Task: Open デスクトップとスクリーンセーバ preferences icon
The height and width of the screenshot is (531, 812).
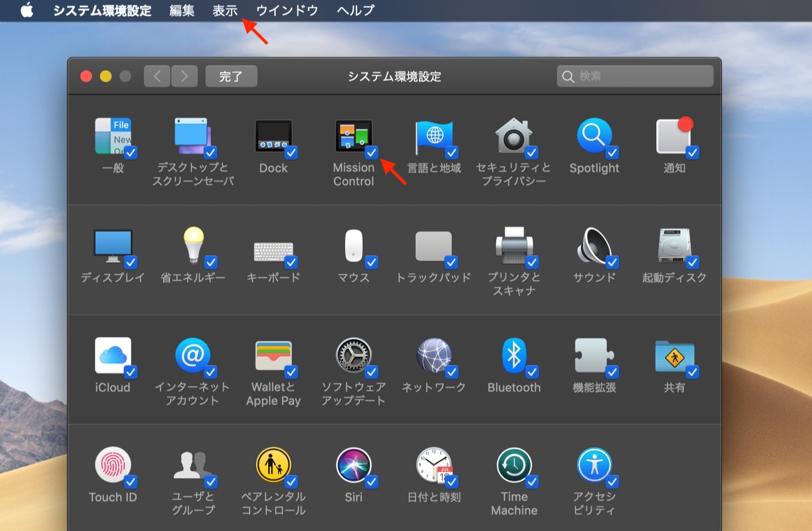Action: 192,136
